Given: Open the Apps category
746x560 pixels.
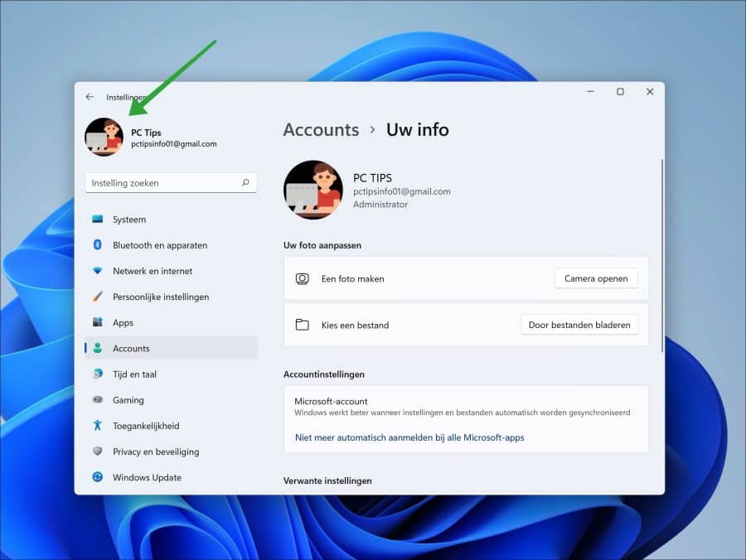Looking at the screenshot, I should pos(171,322).
